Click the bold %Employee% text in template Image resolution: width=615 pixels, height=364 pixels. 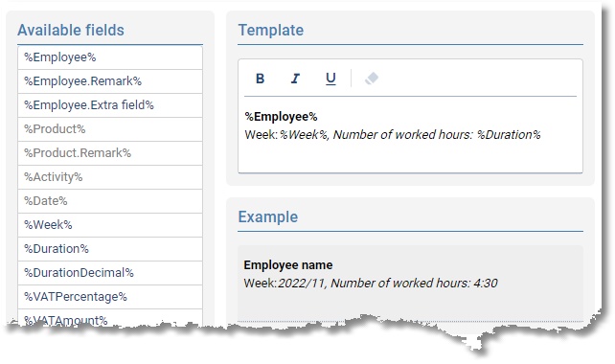click(x=282, y=117)
